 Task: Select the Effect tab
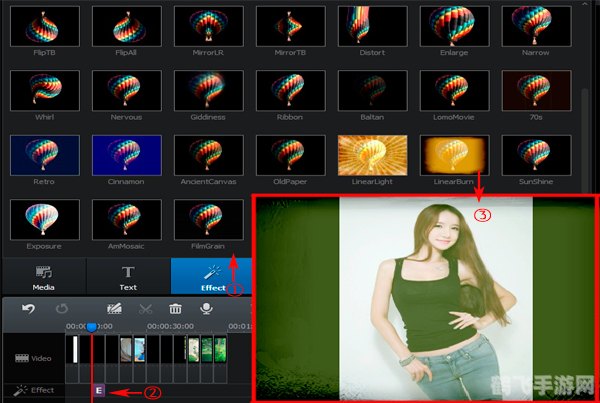tap(212, 276)
